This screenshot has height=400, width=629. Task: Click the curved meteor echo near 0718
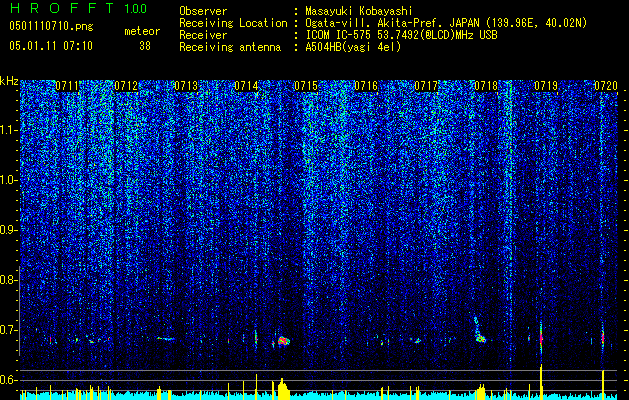pyautogui.click(x=480, y=331)
